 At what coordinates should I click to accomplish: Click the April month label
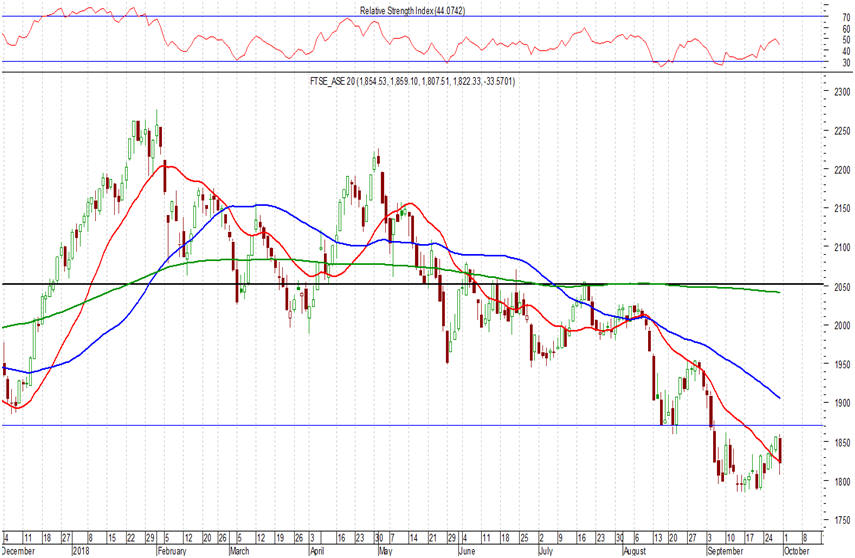point(317,551)
